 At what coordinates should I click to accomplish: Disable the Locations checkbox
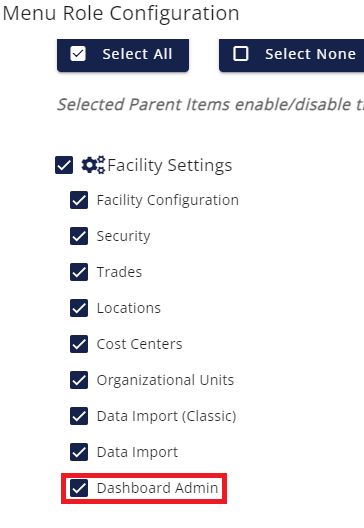pos(79,308)
